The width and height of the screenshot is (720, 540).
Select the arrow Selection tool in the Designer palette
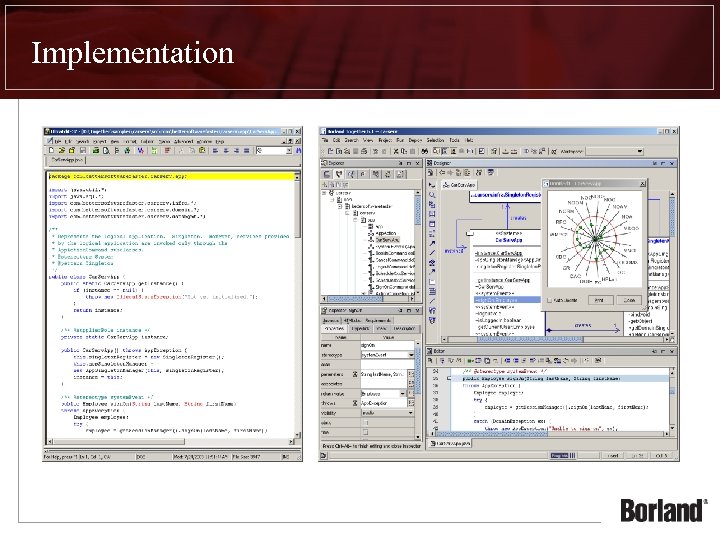click(x=432, y=185)
